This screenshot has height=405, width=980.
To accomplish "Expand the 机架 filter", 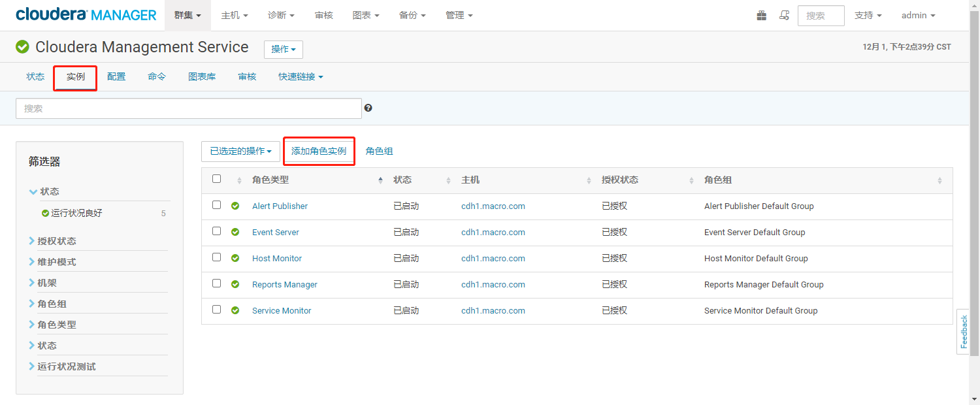I will click(43, 283).
